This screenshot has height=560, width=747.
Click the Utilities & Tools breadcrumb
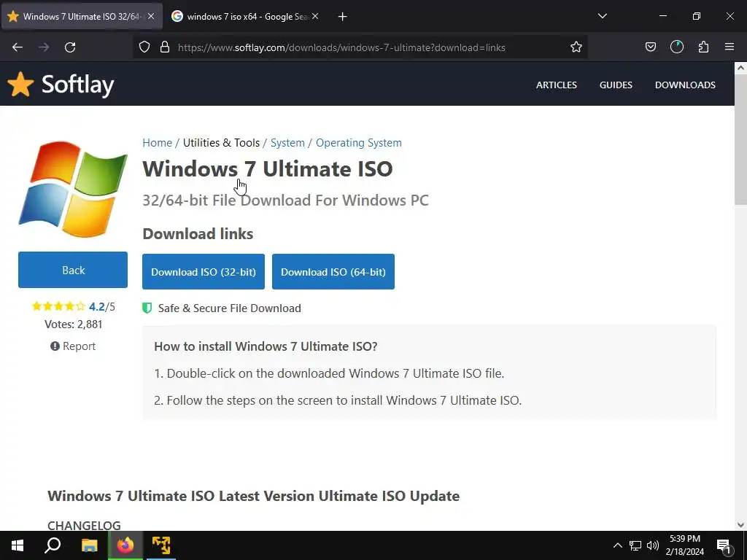coord(221,143)
